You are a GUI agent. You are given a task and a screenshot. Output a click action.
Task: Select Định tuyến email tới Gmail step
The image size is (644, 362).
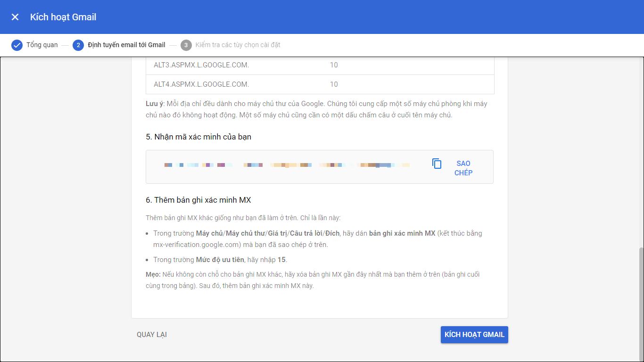click(x=127, y=45)
